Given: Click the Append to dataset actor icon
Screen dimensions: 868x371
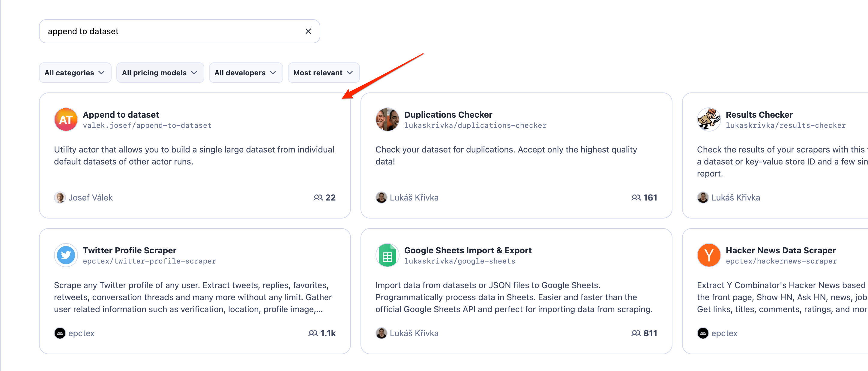Looking at the screenshot, I should pos(65,119).
